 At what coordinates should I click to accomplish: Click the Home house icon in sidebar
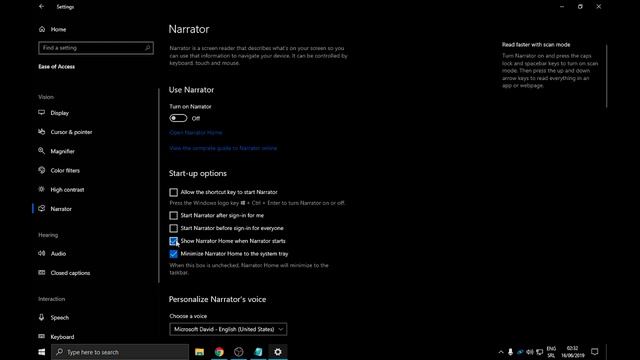coord(42,29)
